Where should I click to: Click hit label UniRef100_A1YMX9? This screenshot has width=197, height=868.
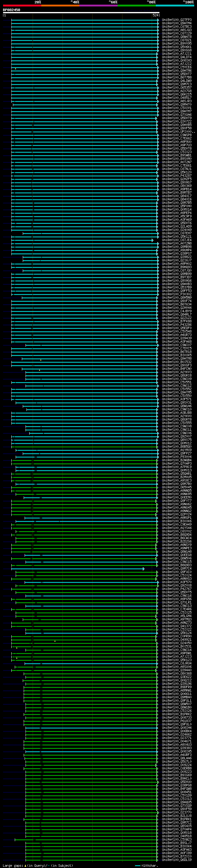coord(177,450)
